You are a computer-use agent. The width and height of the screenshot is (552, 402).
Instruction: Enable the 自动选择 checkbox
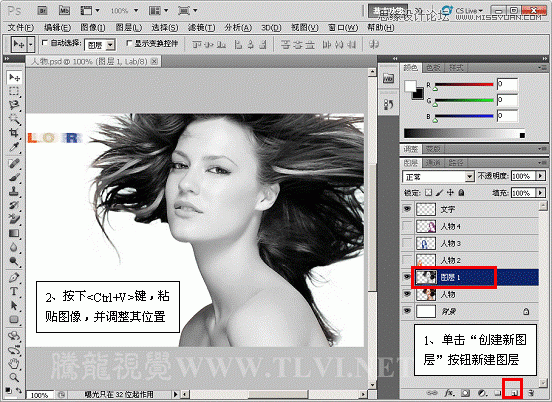click(x=45, y=43)
